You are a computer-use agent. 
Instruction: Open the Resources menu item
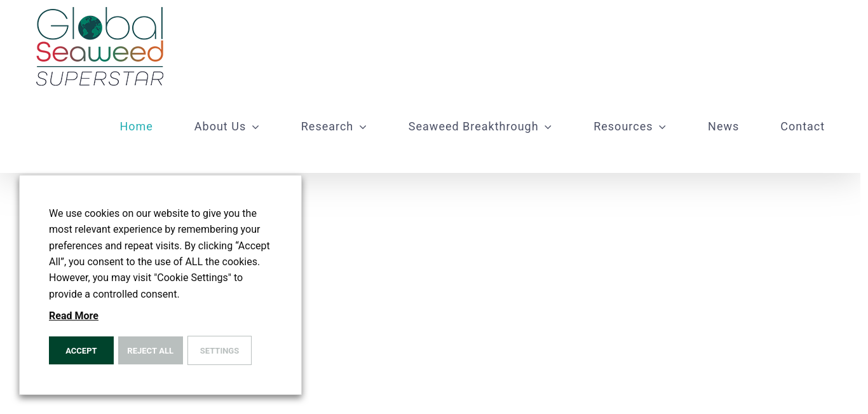pyautogui.click(x=623, y=127)
